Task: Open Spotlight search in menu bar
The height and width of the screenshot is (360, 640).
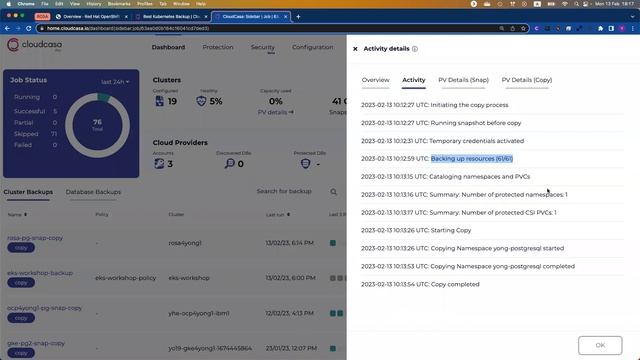Action: coord(576,4)
